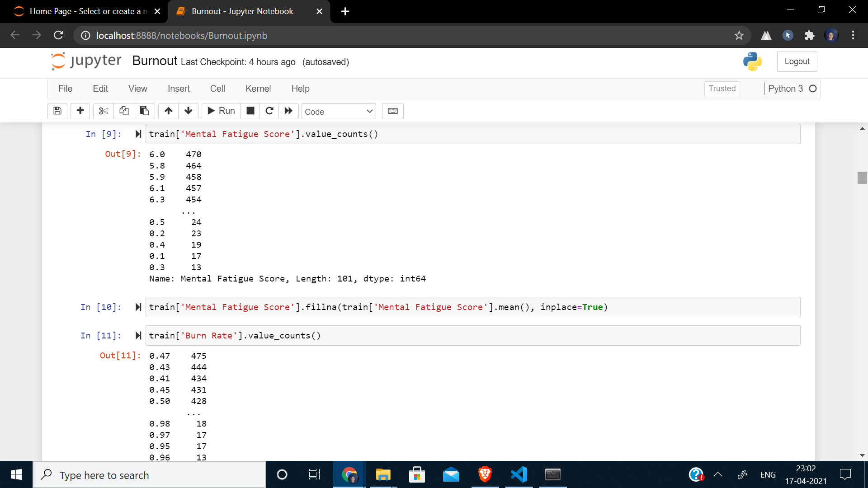Screen dimensions: 868x488
Task: Save notebook with the floppy disk icon
Action: [x=57, y=111]
